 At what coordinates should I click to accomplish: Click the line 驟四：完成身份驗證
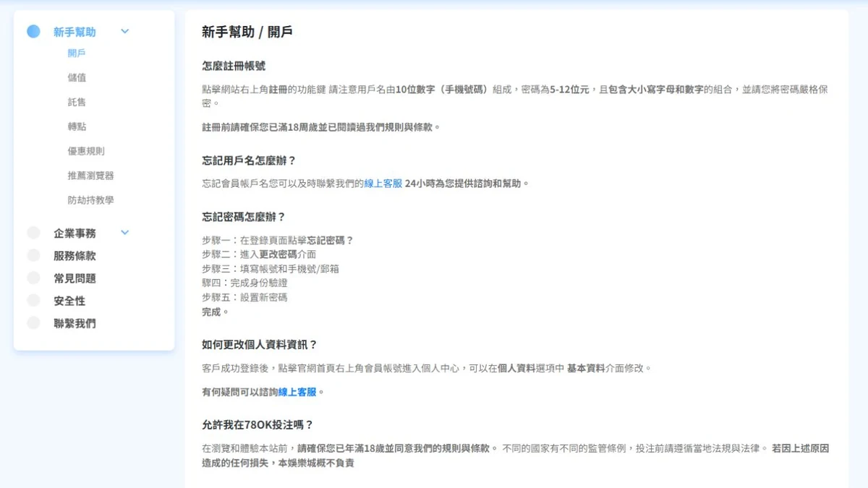click(x=244, y=283)
